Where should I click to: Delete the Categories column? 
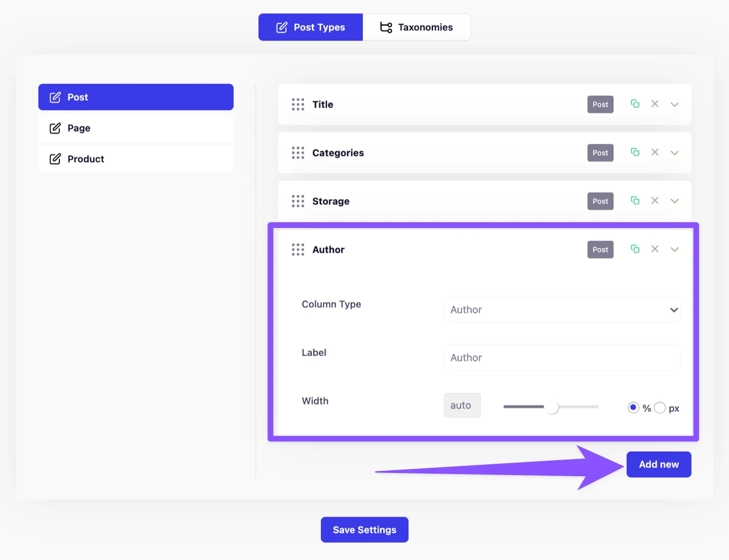(655, 152)
